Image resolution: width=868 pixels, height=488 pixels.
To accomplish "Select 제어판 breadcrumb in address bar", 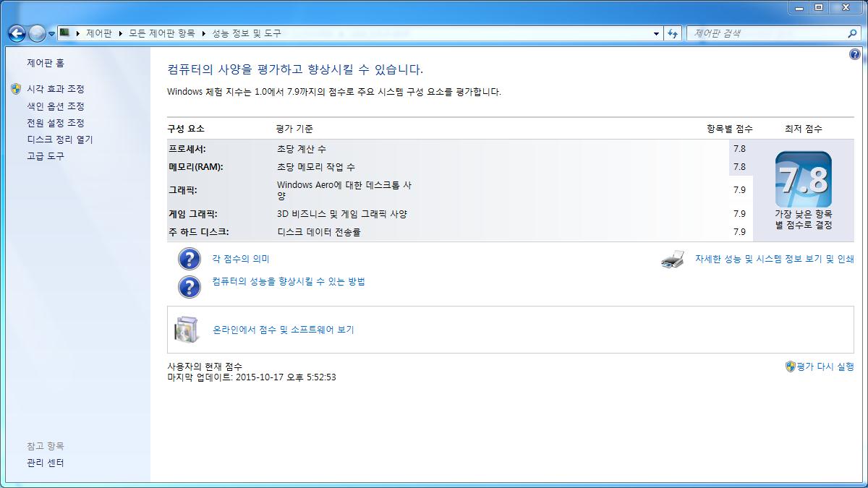I will 98,33.
